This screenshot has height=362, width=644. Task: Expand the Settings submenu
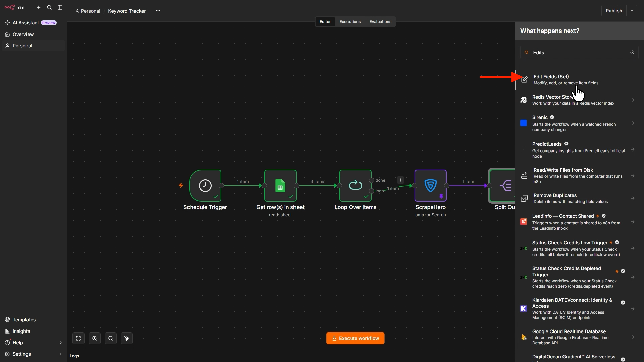point(60,354)
